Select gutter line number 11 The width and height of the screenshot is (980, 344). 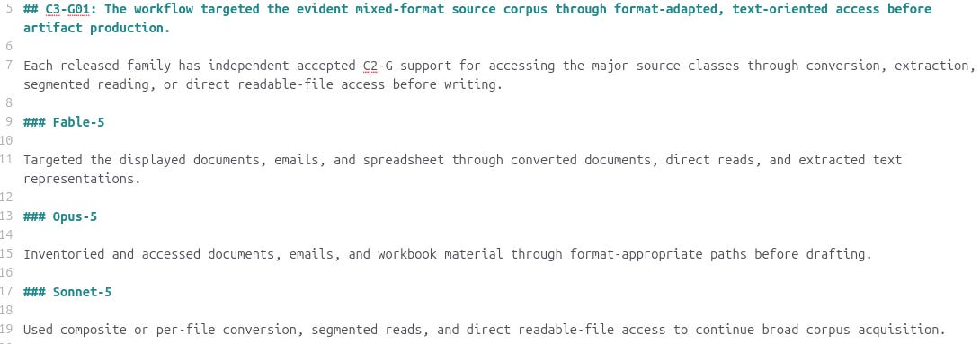6,160
